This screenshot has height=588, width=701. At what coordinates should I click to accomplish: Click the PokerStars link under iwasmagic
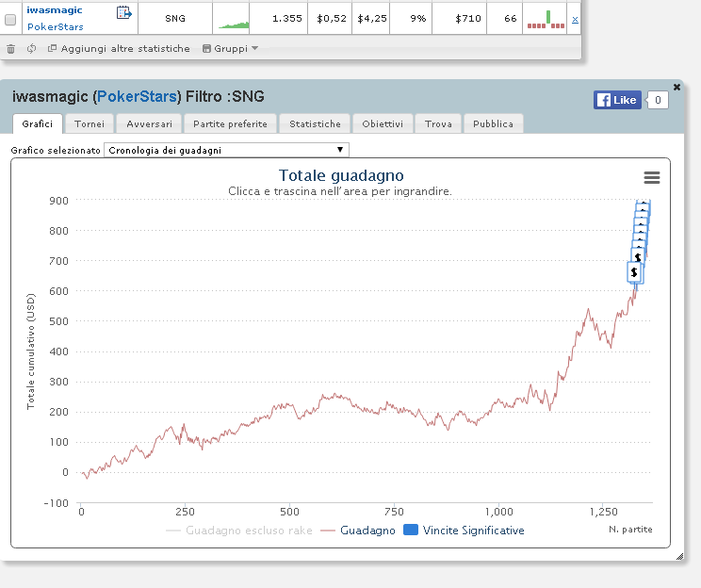click(x=55, y=26)
